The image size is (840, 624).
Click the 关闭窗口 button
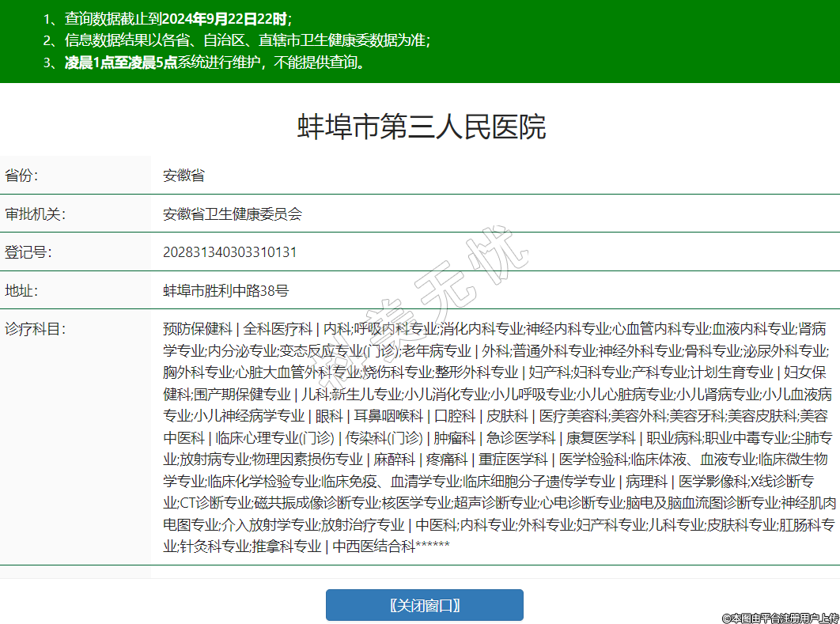click(x=424, y=605)
